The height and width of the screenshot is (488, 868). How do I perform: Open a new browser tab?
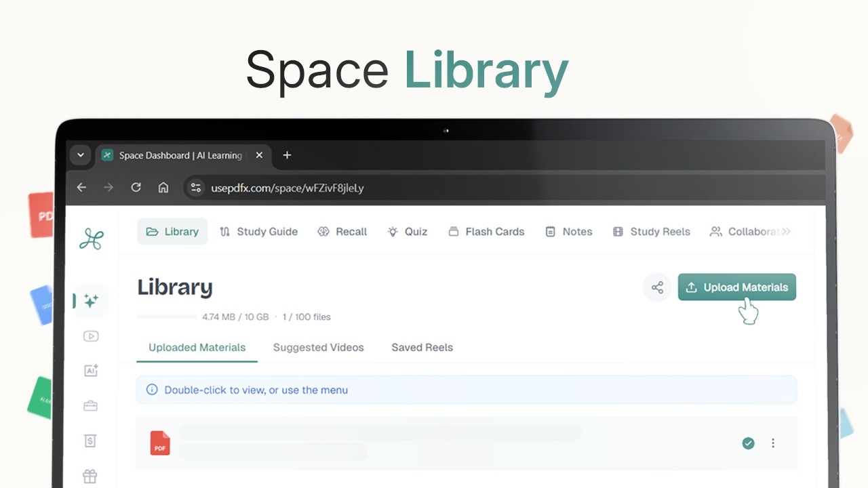(287, 155)
